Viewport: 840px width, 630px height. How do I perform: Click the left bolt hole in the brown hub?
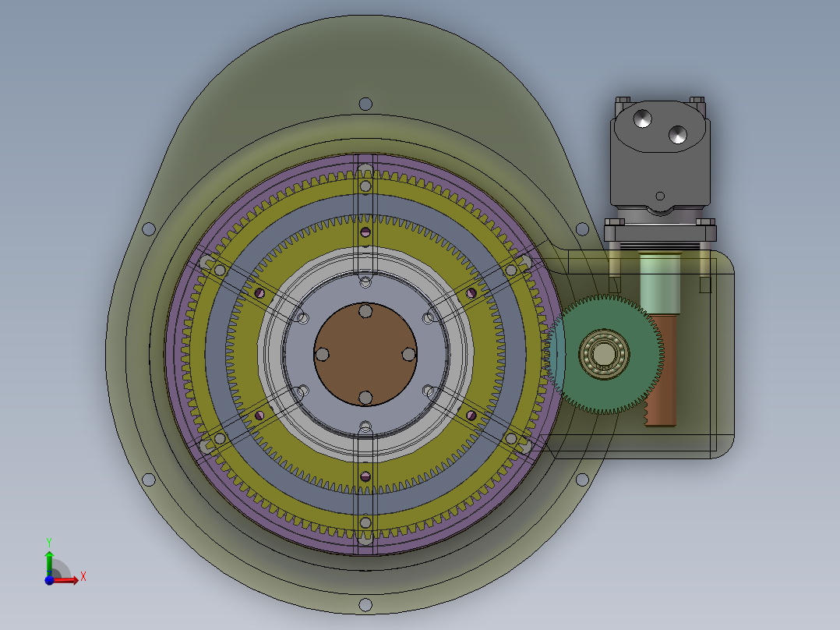click(321, 354)
